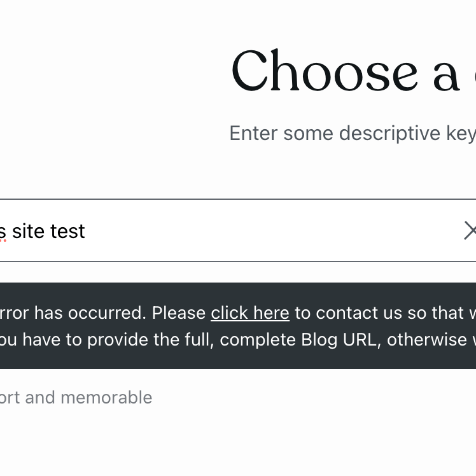This screenshot has width=476, height=476.
Task: Click the word "Please" in error banner
Action: [179, 313]
